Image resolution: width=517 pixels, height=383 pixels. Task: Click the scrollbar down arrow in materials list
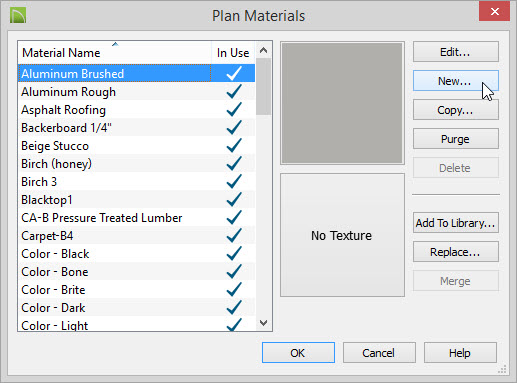point(264,323)
